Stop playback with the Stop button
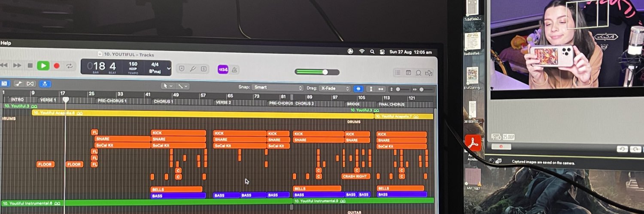This screenshot has width=644, height=214. 30,66
